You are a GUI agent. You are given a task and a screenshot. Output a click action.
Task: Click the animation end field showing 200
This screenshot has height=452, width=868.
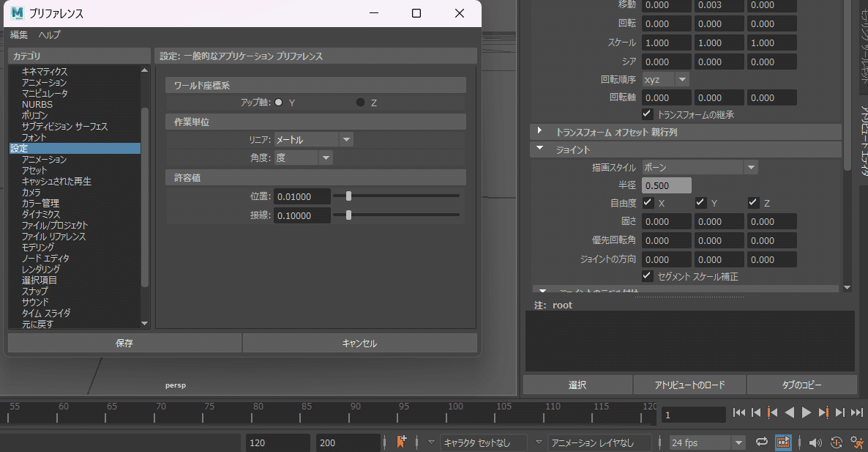click(x=348, y=442)
